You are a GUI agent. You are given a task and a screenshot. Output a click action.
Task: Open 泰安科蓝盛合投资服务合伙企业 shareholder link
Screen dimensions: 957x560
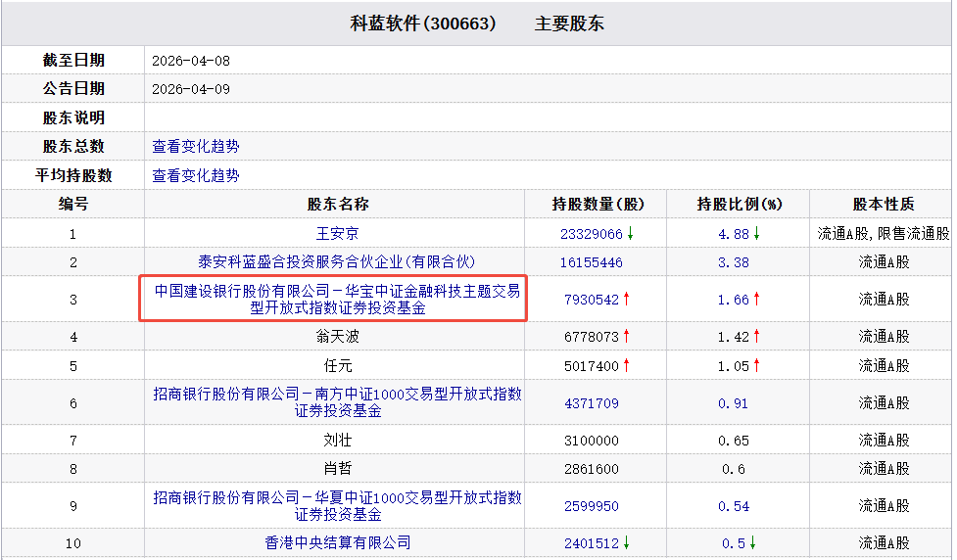(336, 262)
